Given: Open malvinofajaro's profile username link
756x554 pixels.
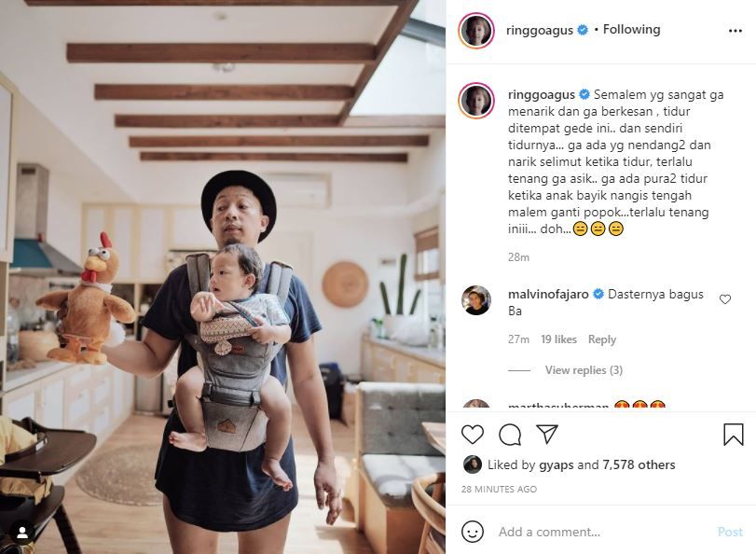Looking at the screenshot, I should (548, 294).
